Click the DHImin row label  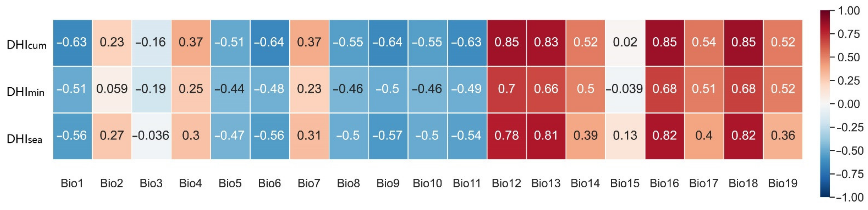pos(26,91)
